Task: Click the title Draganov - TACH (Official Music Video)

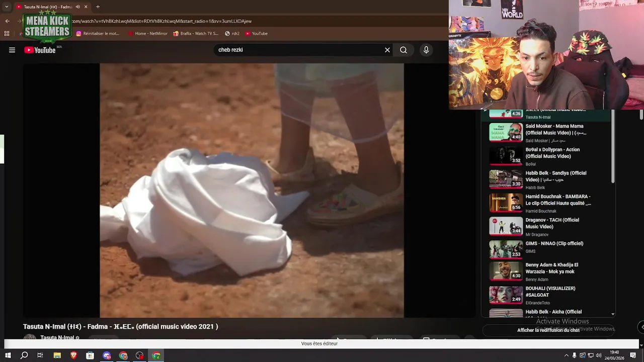Action: 552,223
